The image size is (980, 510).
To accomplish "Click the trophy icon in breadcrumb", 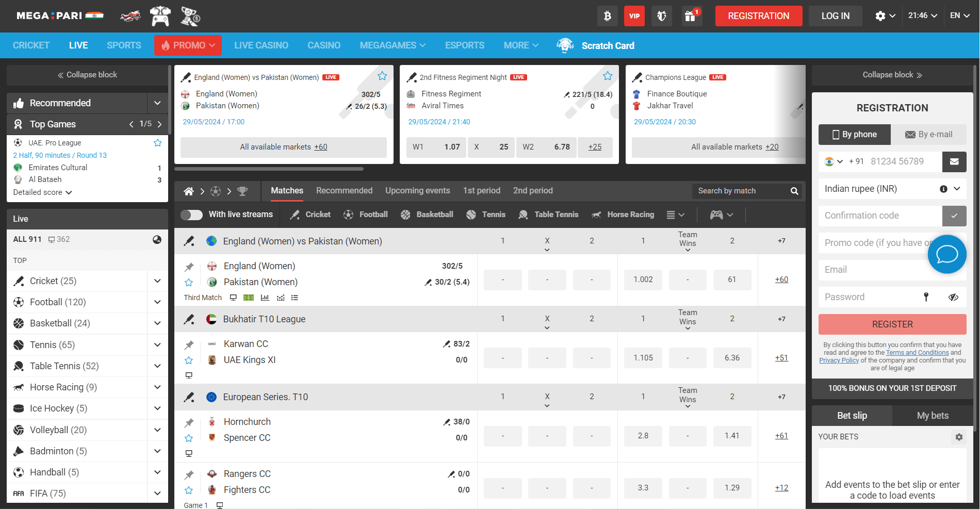I will tap(242, 191).
